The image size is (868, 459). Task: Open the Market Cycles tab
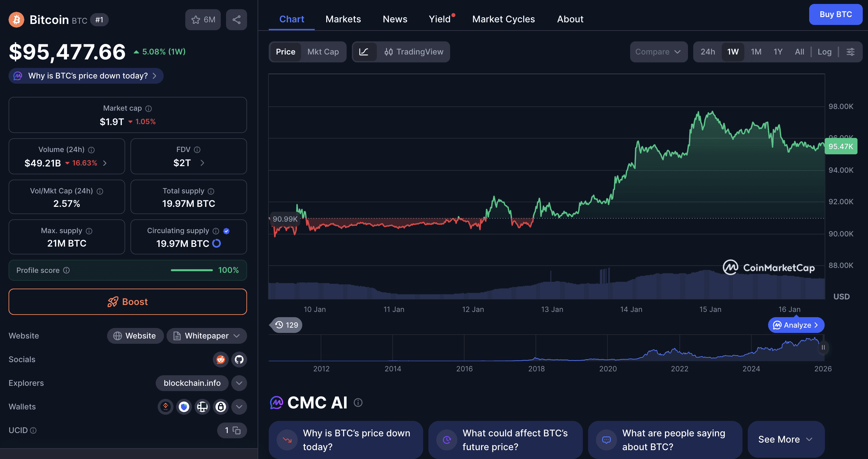click(x=503, y=19)
